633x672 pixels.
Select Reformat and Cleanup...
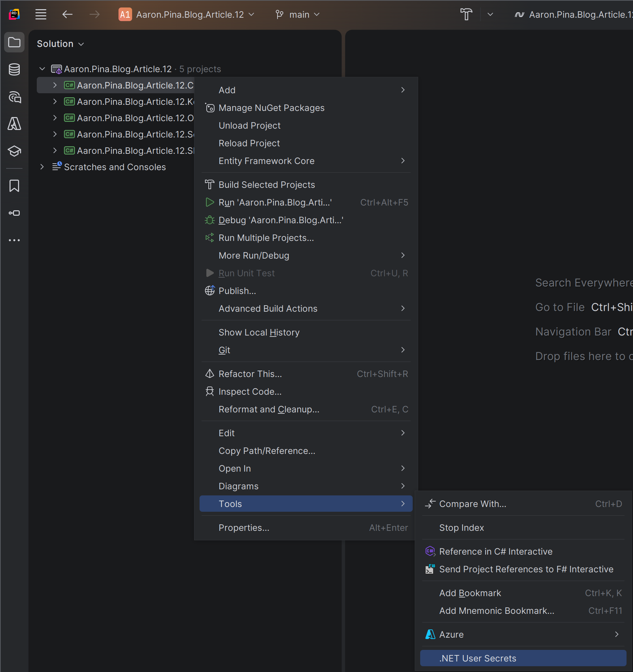[x=306, y=409]
